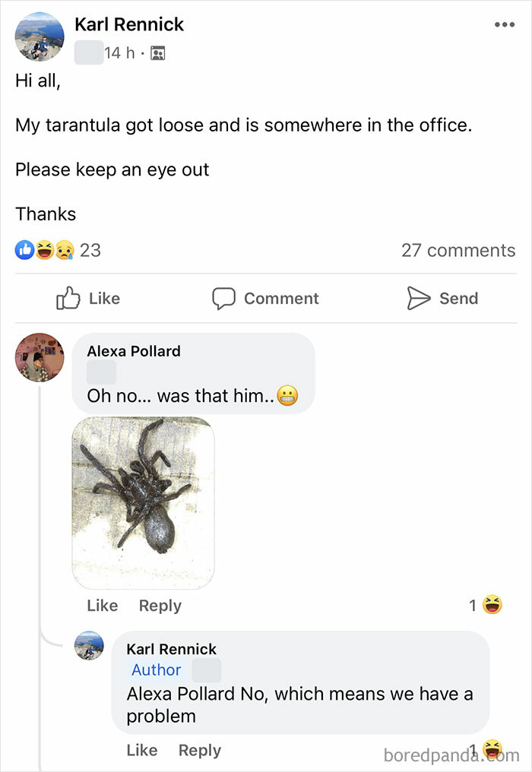532x772 pixels.
Task: Click the thumbs-up Like icon on the post
Action: (x=68, y=299)
